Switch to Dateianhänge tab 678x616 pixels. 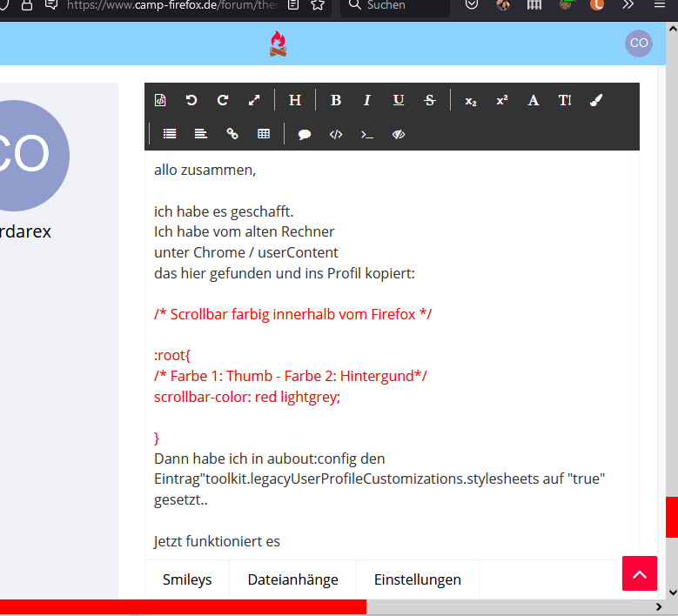[292, 579]
